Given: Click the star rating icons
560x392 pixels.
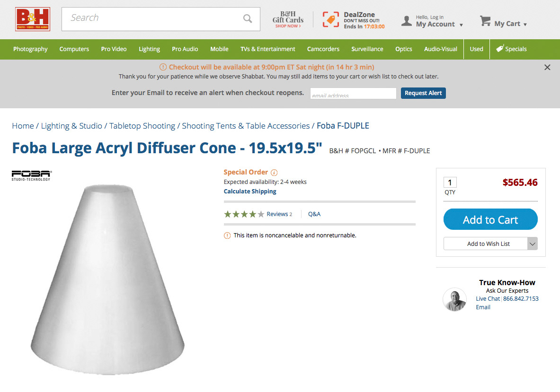Looking at the screenshot, I should coord(244,214).
